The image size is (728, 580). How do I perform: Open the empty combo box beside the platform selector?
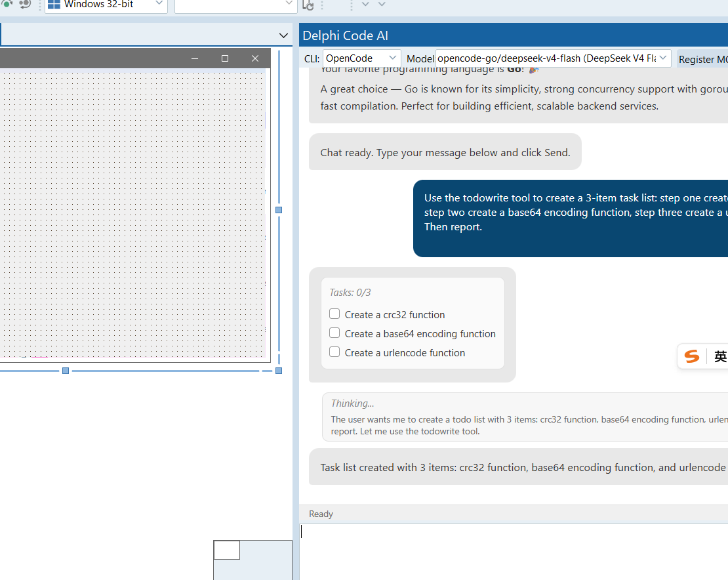coord(236,5)
